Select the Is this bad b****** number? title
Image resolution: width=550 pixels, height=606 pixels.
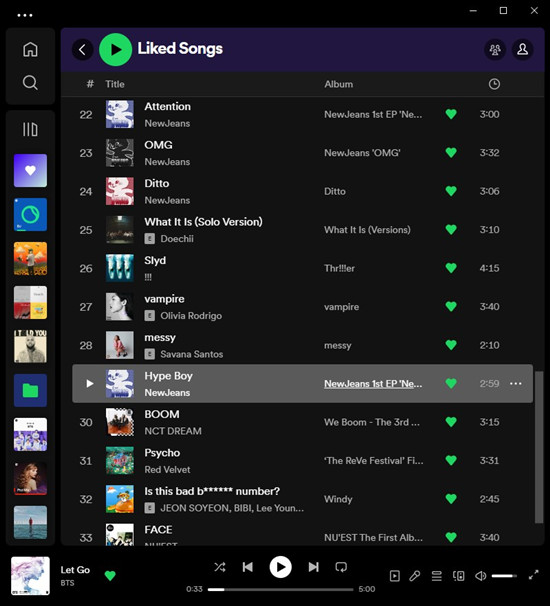coord(212,491)
